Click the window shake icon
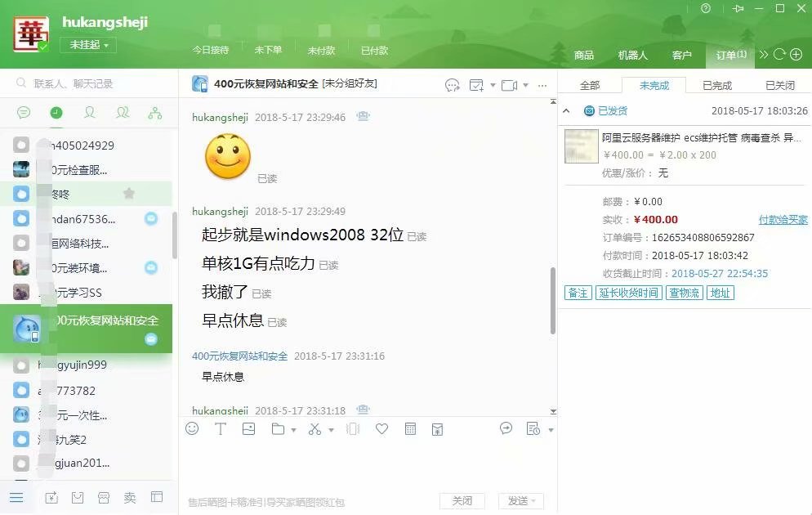Image resolution: width=812 pixels, height=515 pixels. [x=353, y=429]
